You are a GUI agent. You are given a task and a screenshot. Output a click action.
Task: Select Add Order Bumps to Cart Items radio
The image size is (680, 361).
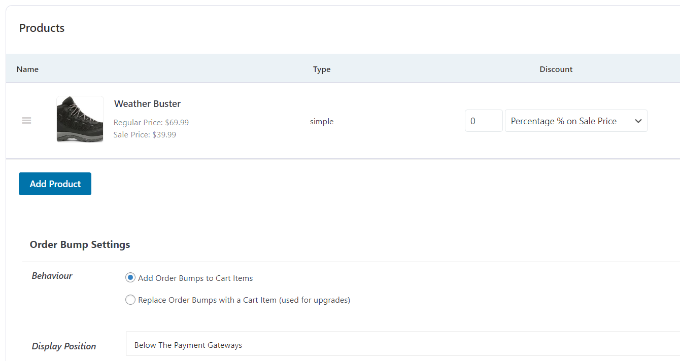(x=130, y=278)
